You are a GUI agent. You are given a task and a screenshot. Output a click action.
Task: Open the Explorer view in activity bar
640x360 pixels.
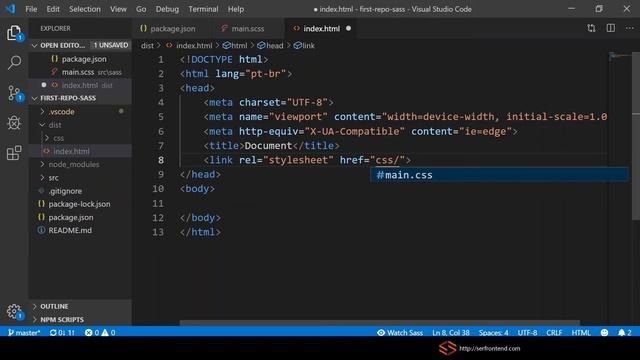[14, 33]
